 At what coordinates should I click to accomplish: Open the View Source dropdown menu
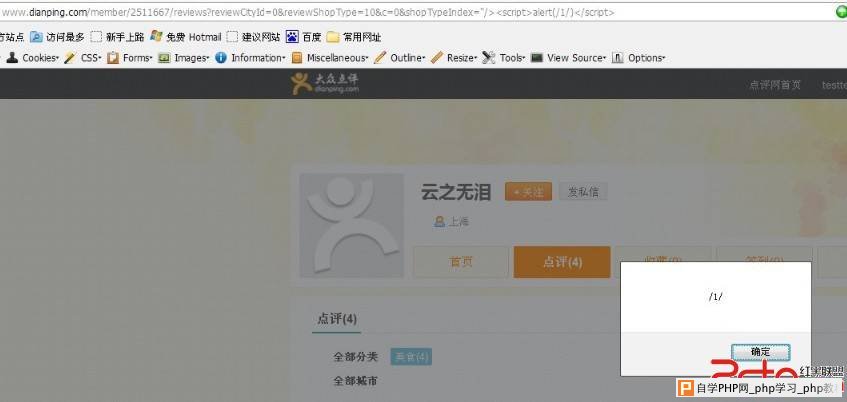point(576,57)
